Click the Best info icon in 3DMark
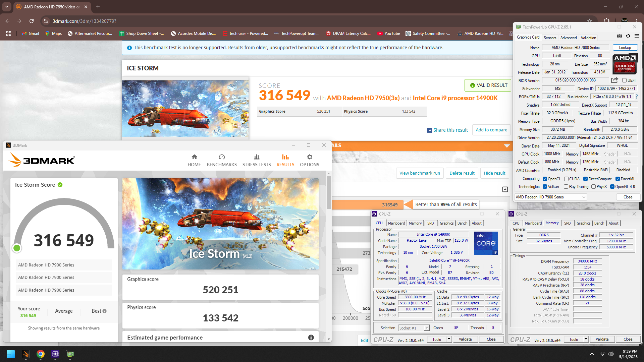The width and height of the screenshot is (644, 362). (105, 311)
